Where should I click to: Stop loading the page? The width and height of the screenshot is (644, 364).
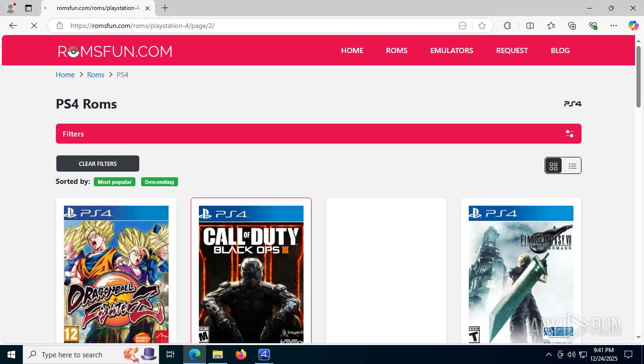34,26
